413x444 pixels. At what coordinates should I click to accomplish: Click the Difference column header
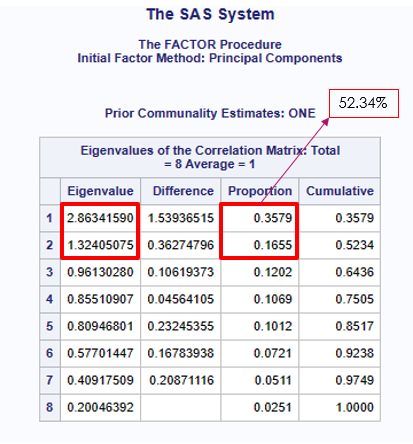pos(183,191)
